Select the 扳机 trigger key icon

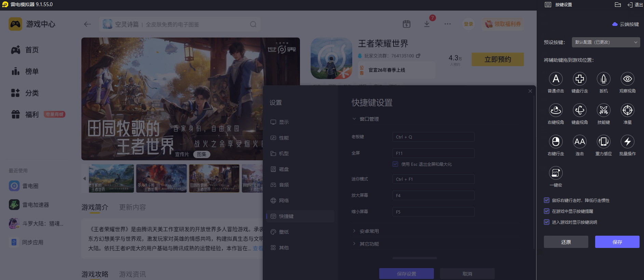click(x=604, y=79)
